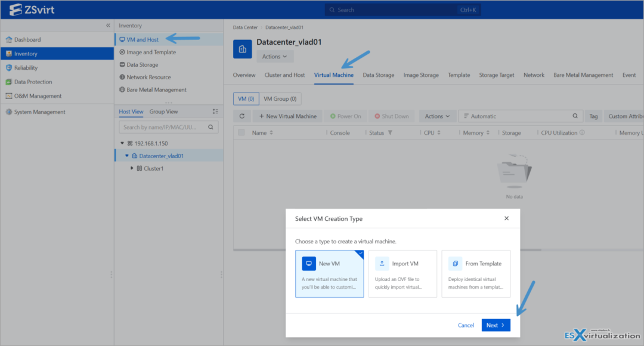Click the Name column sort icon
The height and width of the screenshot is (346, 644).
271,132
